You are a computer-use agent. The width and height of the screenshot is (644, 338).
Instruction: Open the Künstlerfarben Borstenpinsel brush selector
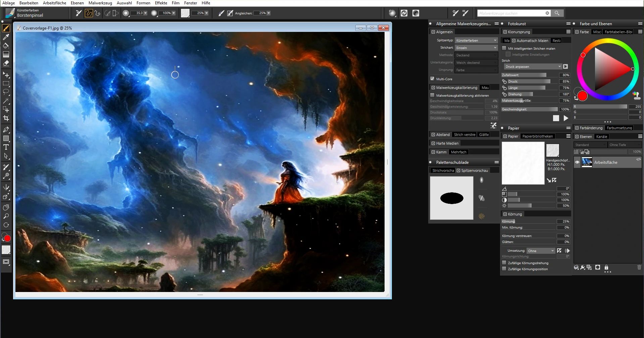[x=11, y=13]
